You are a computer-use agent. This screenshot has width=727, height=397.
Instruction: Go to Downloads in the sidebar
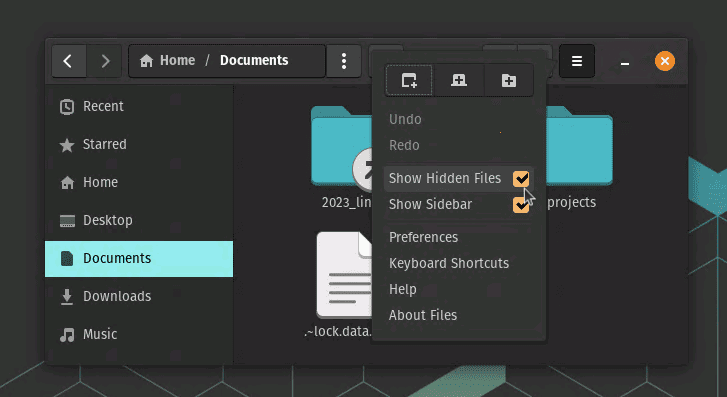click(139, 297)
